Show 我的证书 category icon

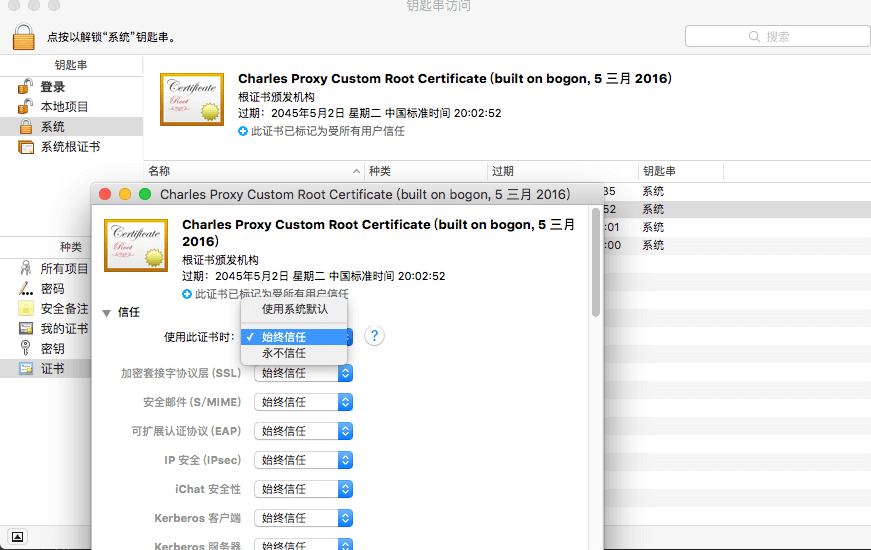click(x=26, y=328)
